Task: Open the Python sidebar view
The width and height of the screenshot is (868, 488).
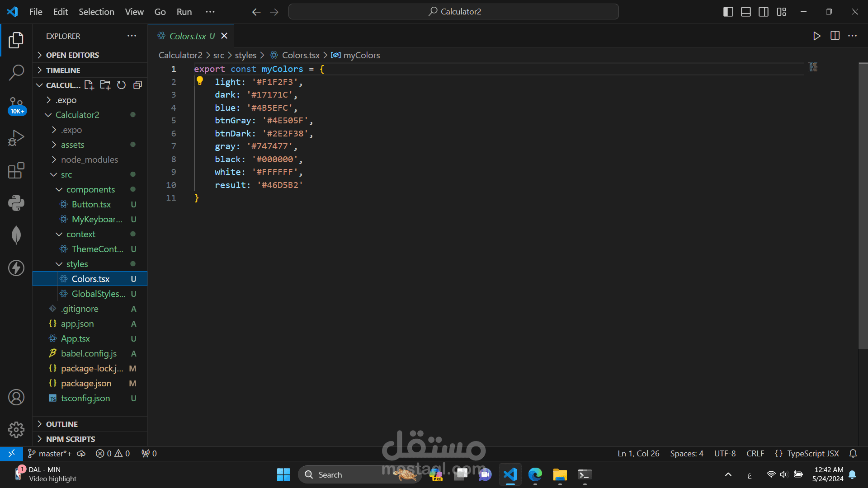Action: pos(16,203)
